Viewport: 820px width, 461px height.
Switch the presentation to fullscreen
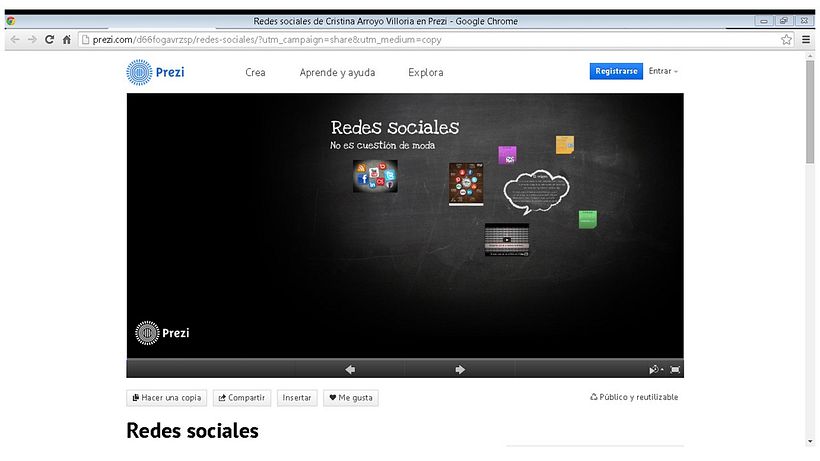[x=675, y=370]
